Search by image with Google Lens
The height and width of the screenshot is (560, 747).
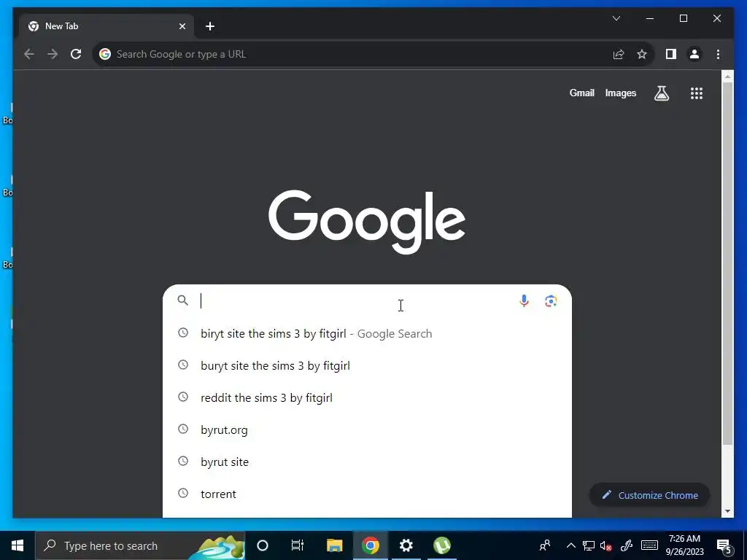551,301
